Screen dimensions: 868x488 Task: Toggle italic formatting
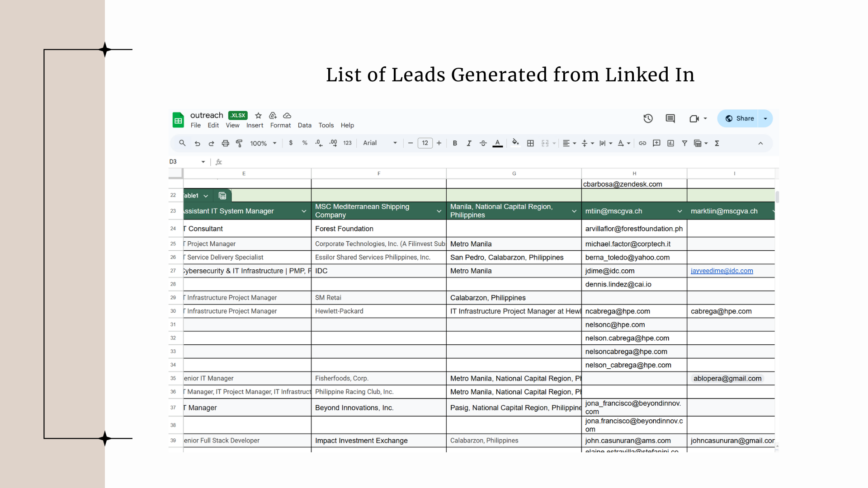coord(469,143)
